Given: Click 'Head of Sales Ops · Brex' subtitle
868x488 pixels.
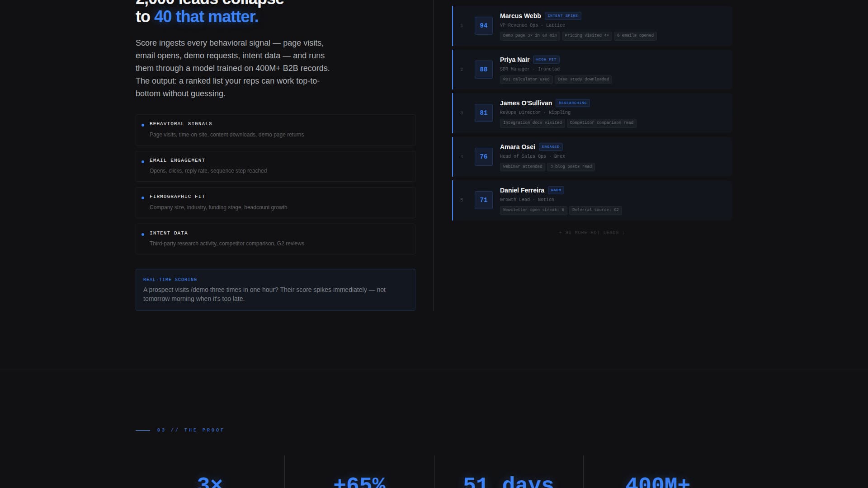Looking at the screenshot, I should (532, 156).
